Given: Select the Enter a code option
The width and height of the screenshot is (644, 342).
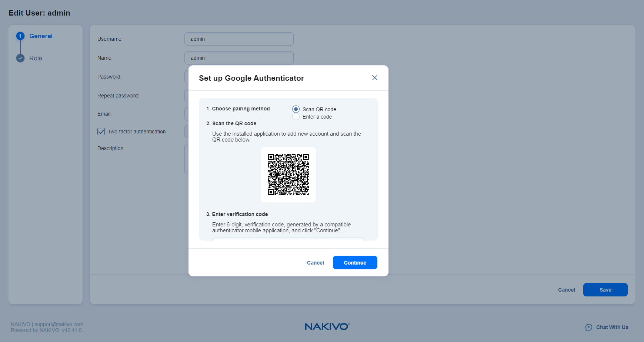Looking at the screenshot, I should [296, 117].
